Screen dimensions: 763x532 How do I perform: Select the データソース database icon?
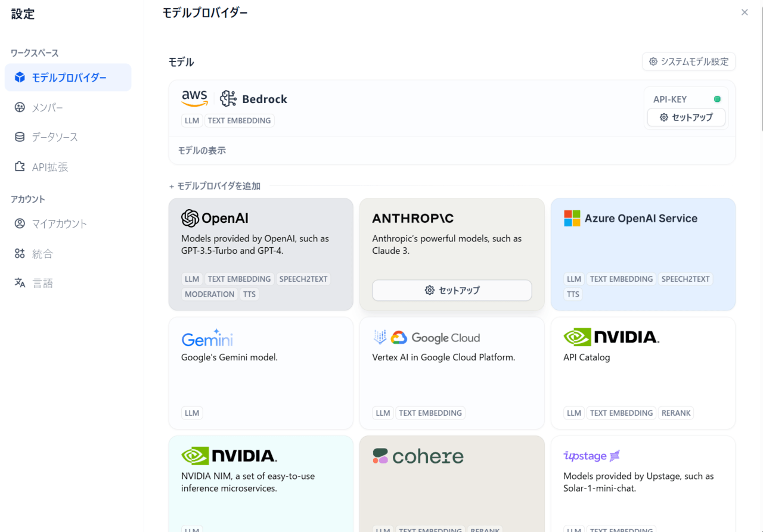tap(20, 137)
